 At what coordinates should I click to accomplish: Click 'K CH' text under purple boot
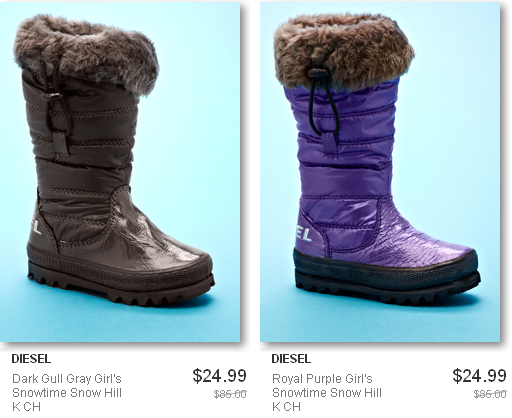[286, 407]
